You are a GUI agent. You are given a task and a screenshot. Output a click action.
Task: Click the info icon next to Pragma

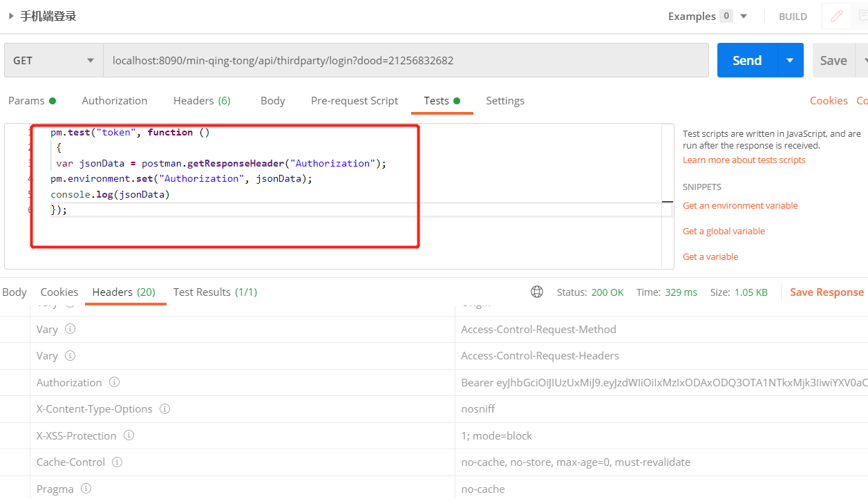(x=86, y=489)
